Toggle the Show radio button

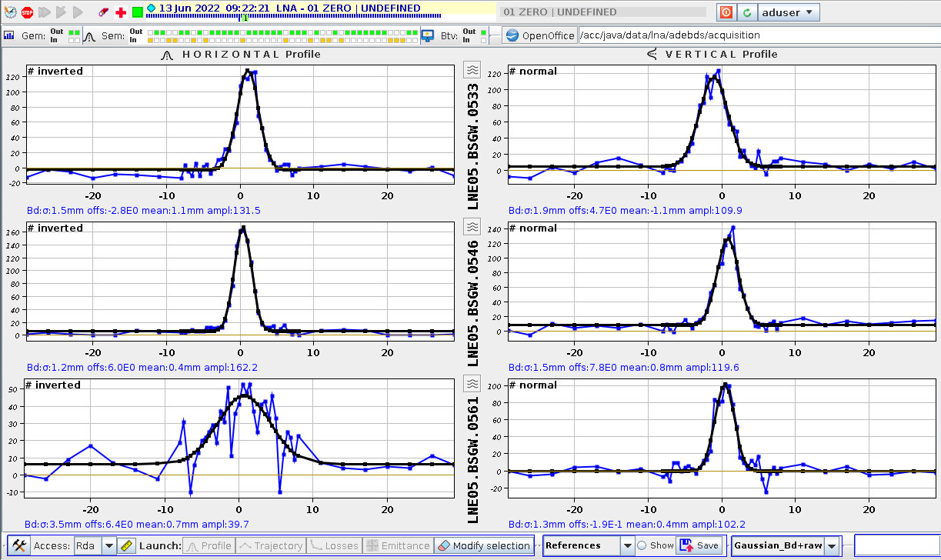[641, 545]
